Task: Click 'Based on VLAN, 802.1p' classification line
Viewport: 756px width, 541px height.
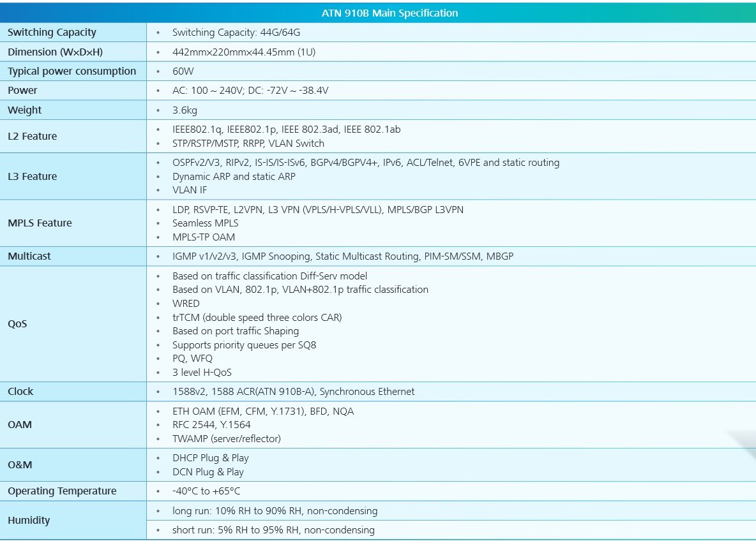Action: (x=300, y=290)
